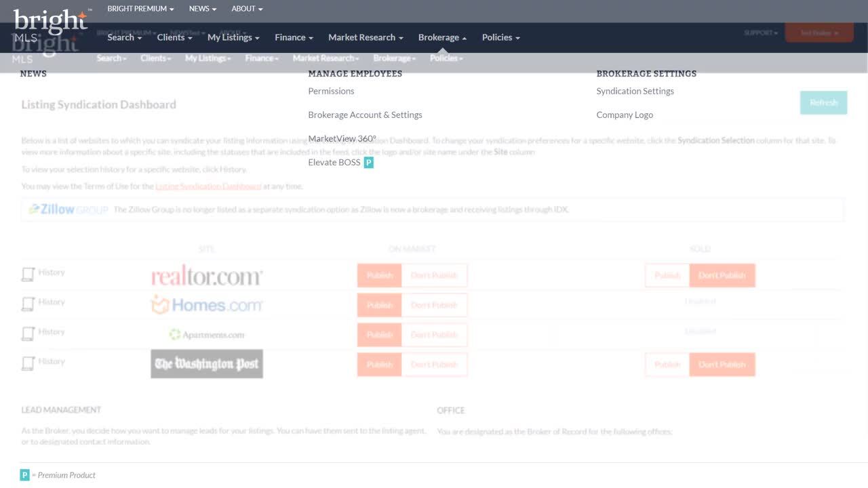Click the Premium Product legend at the bottom
868x488 pixels.
point(58,475)
